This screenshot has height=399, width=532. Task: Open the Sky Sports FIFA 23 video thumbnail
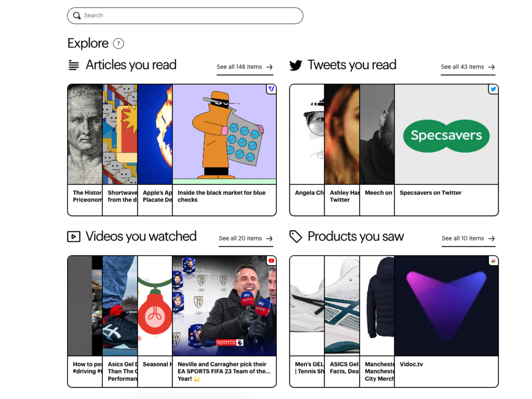224,305
